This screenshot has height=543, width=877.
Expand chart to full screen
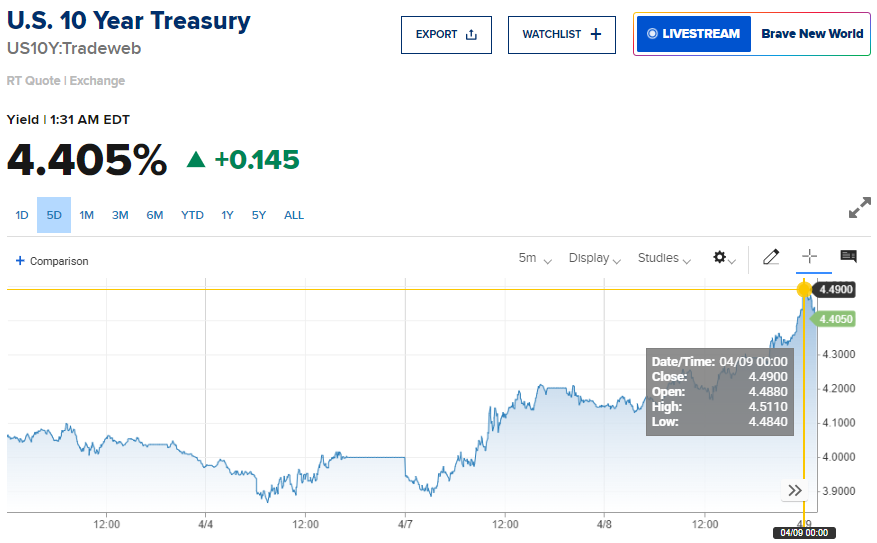coord(859,208)
